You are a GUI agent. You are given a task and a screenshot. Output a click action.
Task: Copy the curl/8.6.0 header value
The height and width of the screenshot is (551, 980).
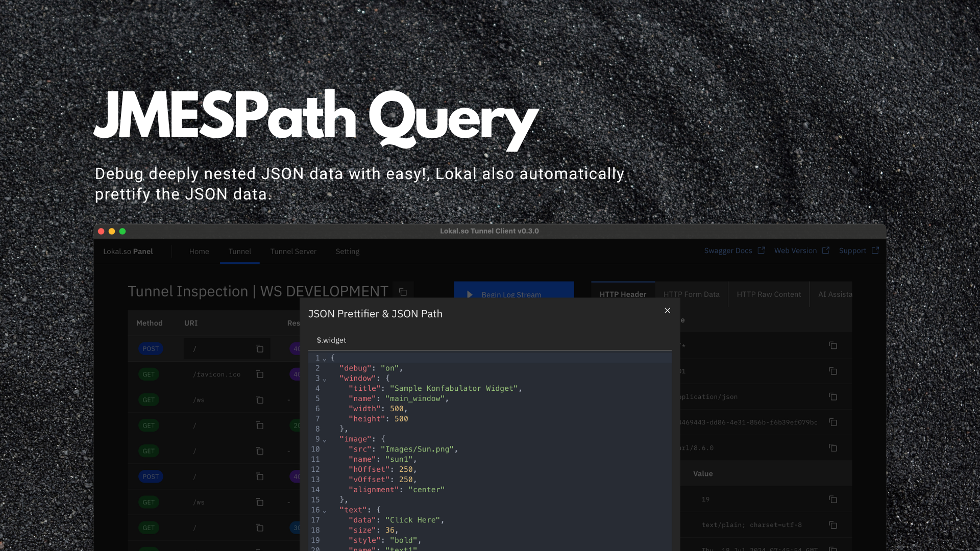point(833,448)
